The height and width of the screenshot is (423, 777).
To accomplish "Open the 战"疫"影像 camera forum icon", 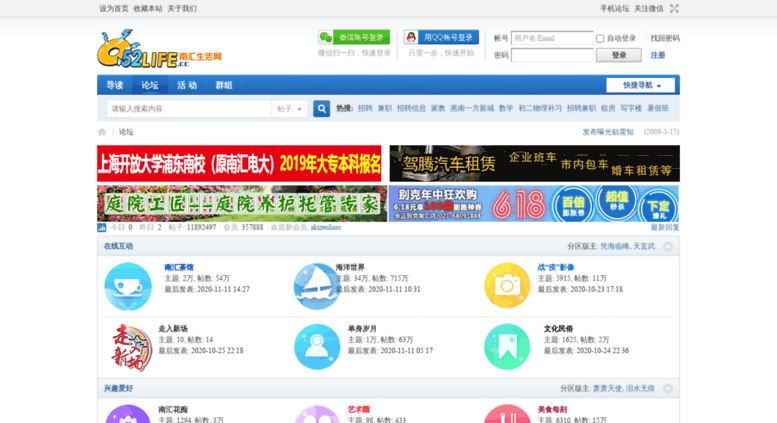I will 507,286.
